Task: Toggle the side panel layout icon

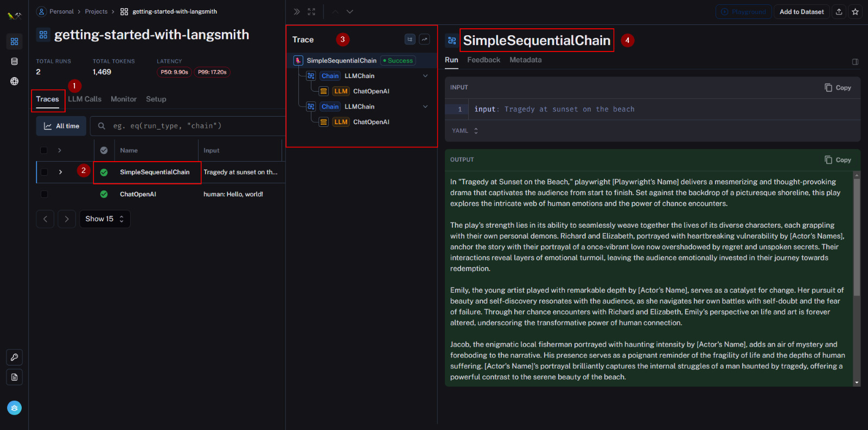Action: tap(855, 62)
